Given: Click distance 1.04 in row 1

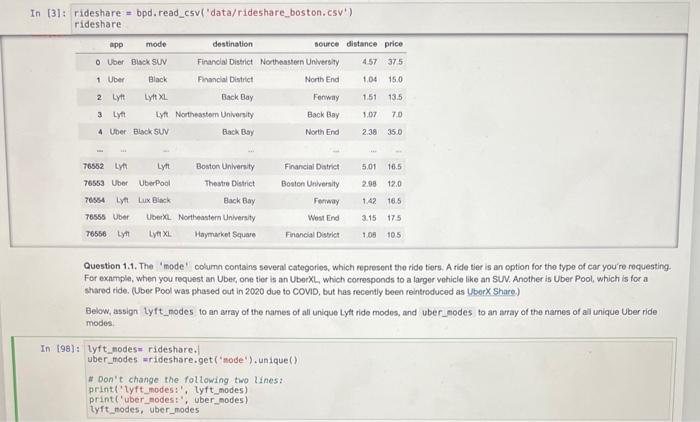Looking at the screenshot, I should pos(369,79).
